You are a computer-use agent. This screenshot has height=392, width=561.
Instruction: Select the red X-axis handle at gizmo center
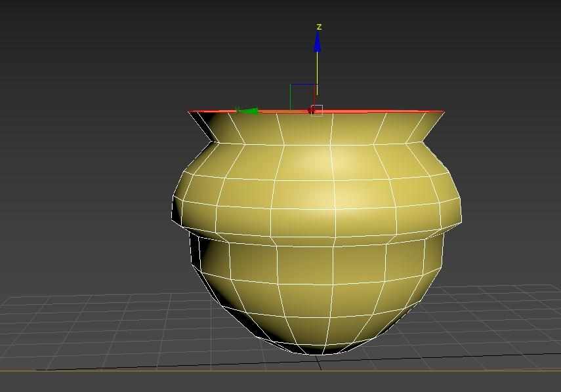tap(312, 110)
